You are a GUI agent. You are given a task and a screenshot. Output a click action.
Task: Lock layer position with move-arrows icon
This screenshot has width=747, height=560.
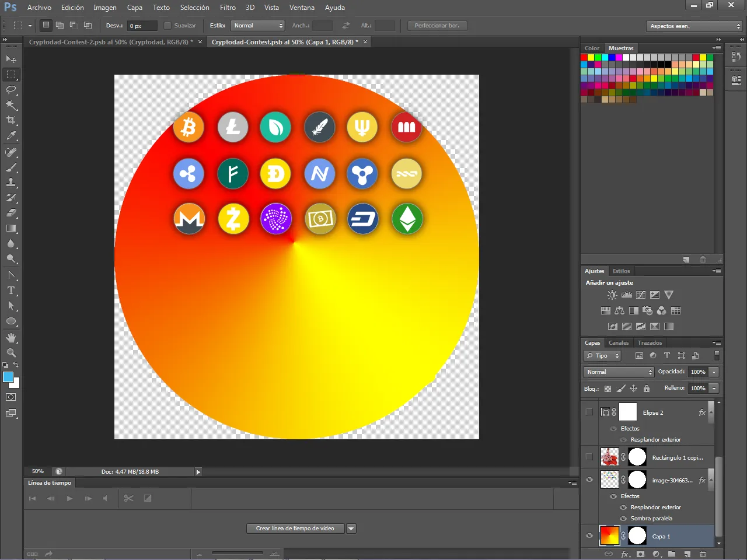coord(634,388)
